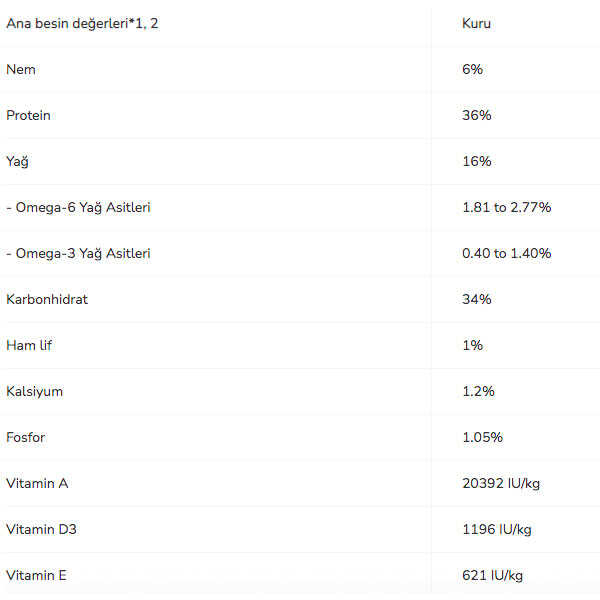Select the 36% protein value
The width and height of the screenshot is (600, 600).
476,115
